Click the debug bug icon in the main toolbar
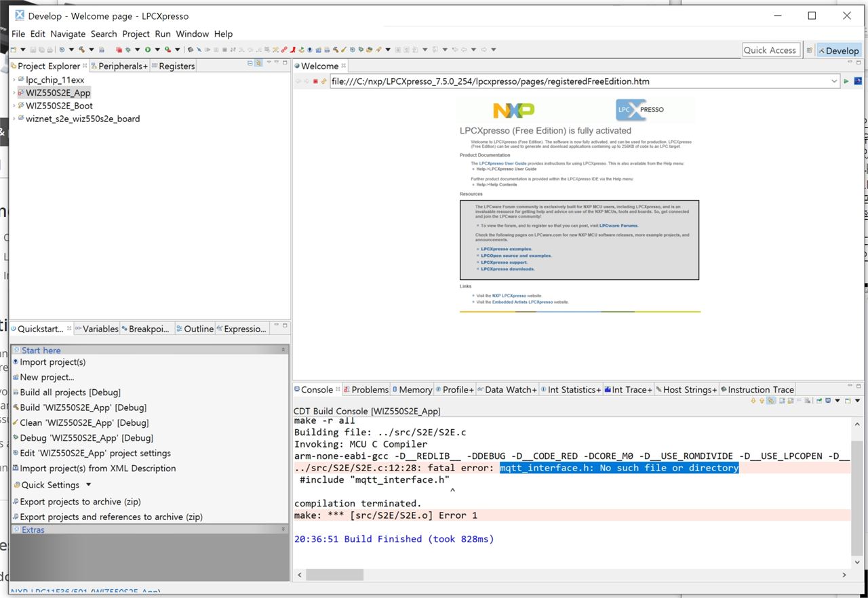868x598 pixels. coord(127,49)
